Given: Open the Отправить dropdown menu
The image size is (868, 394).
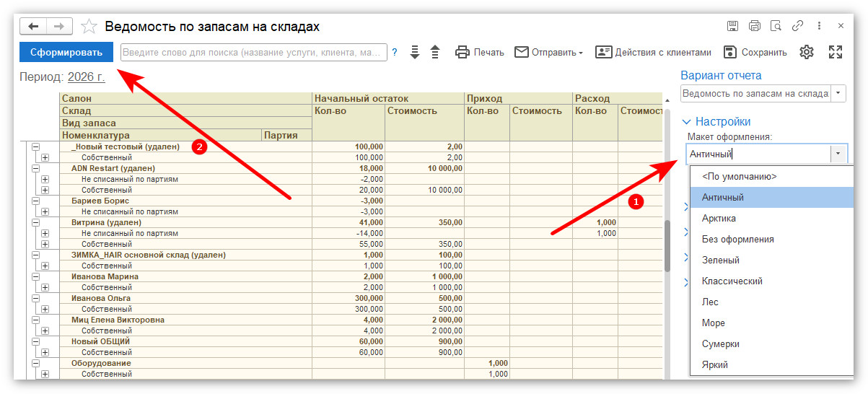Looking at the screenshot, I should click(x=549, y=52).
